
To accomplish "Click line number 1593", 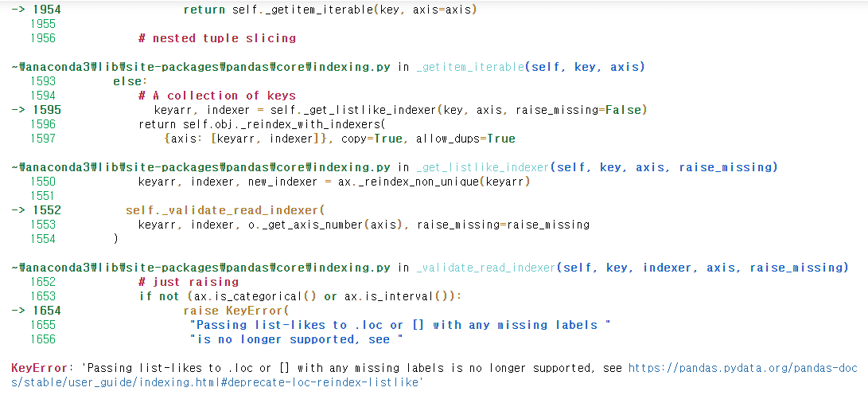I will 43,81.
